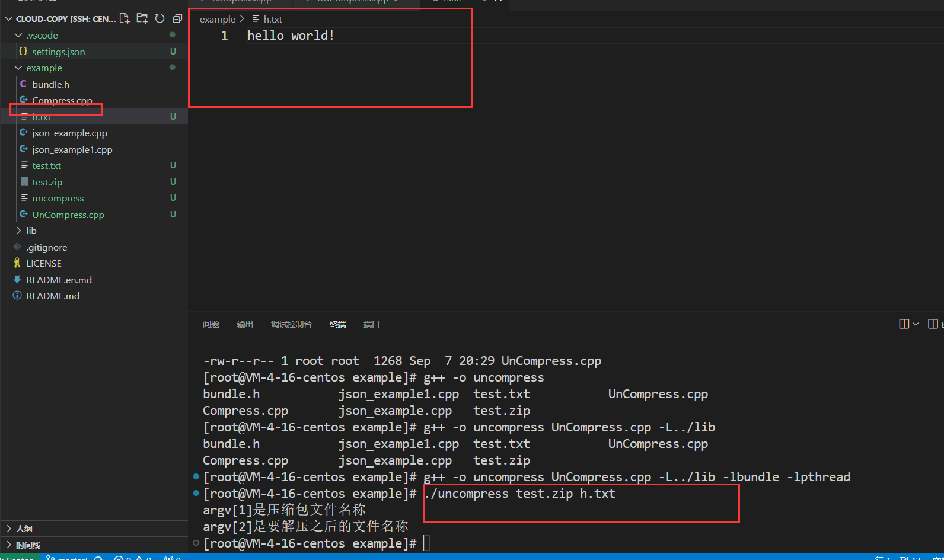Click the U git status badge on test.zip

tap(173, 182)
